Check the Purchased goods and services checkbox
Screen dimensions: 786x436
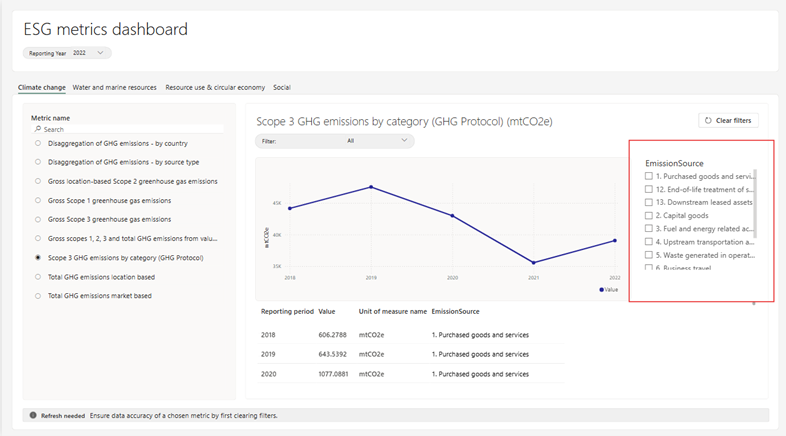click(x=649, y=176)
